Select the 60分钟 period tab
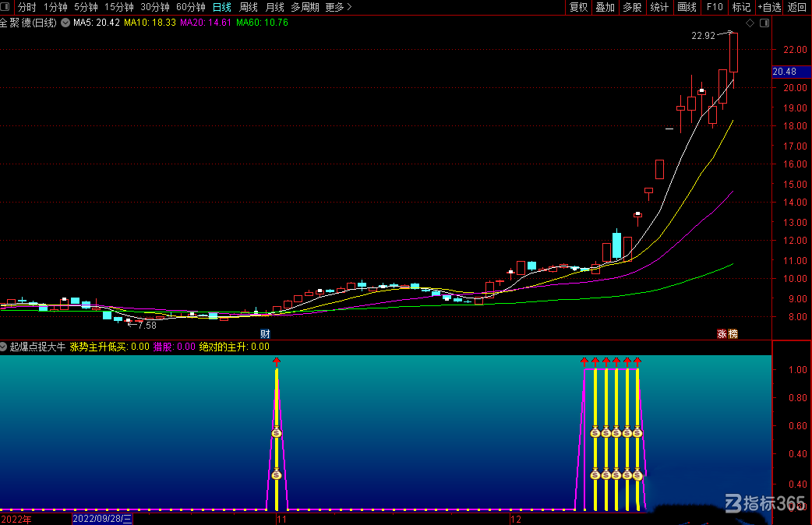 point(191,7)
